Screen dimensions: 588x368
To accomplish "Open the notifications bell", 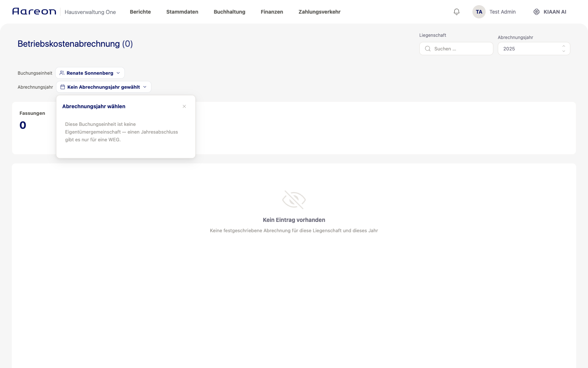I will tap(456, 12).
